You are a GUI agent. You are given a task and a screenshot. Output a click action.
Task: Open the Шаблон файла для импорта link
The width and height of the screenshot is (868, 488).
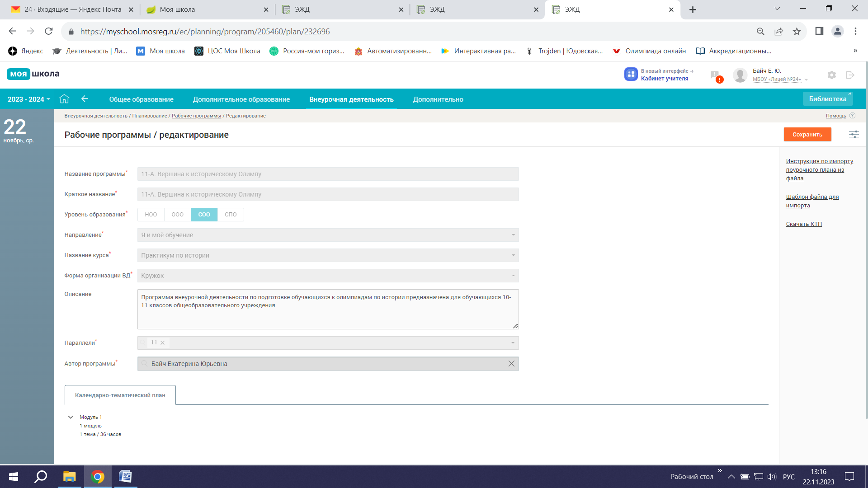click(812, 201)
